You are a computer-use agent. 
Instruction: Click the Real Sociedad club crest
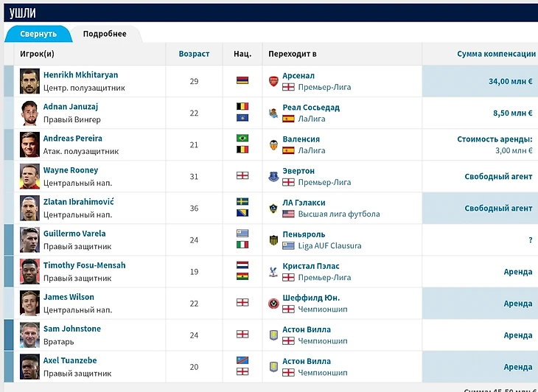273,113
